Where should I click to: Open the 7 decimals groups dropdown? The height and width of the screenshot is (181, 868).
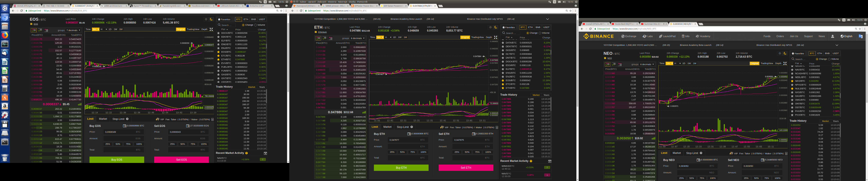[74, 30]
